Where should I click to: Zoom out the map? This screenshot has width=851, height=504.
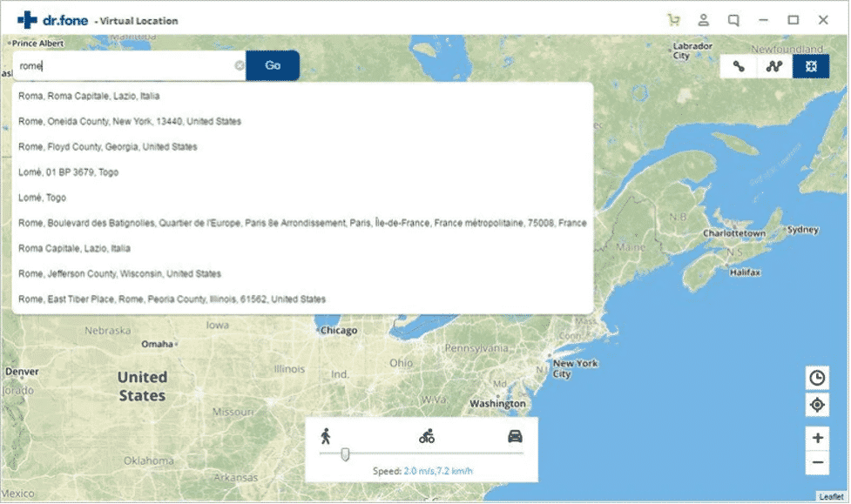pos(817,463)
